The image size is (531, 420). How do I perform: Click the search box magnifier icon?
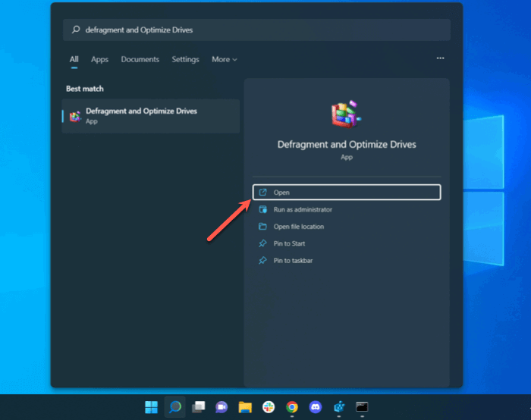pos(76,30)
